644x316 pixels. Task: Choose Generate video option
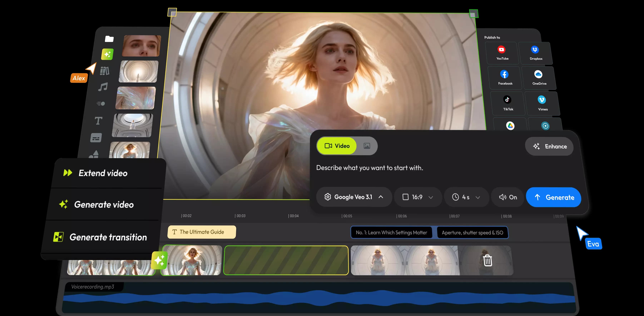(x=104, y=205)
